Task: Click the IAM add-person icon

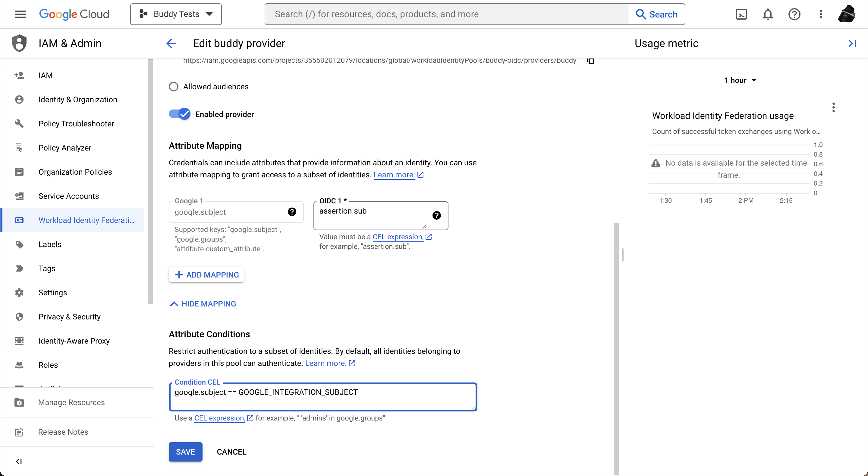Action: coord(19,75)
